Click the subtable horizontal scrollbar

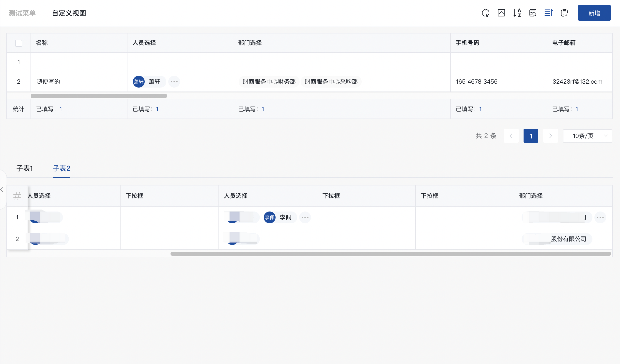(390, 254)
